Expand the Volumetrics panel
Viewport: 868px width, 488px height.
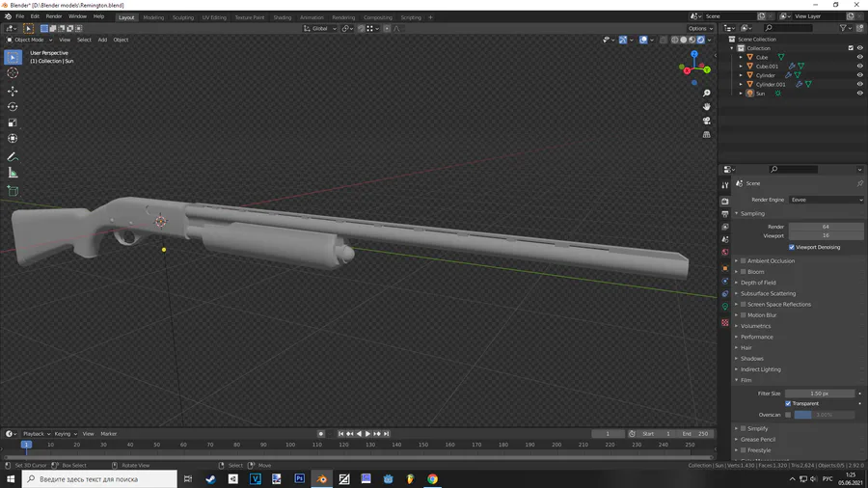(x=755, y=326)
